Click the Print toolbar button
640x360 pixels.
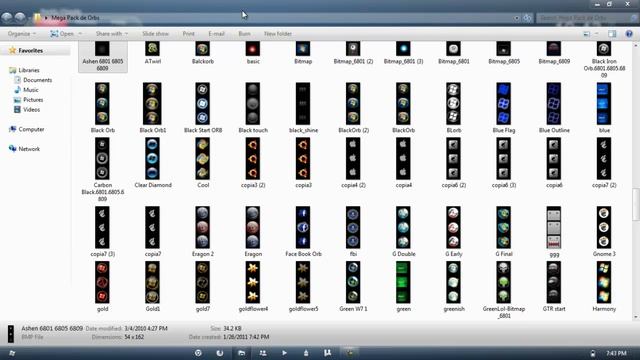tap(189, 34)
